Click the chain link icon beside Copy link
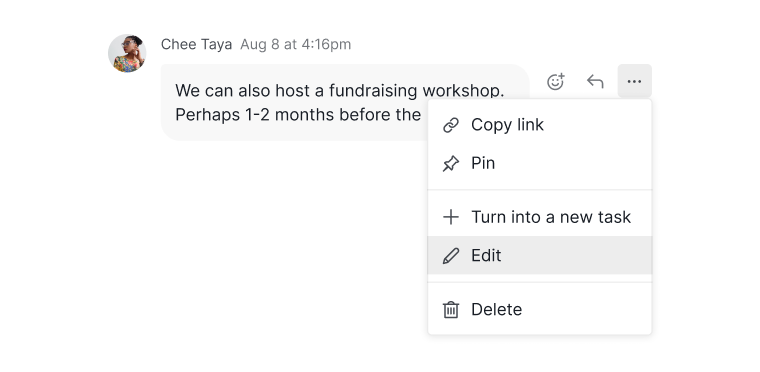This screenshot has width=760, height=372. [451, 125]
